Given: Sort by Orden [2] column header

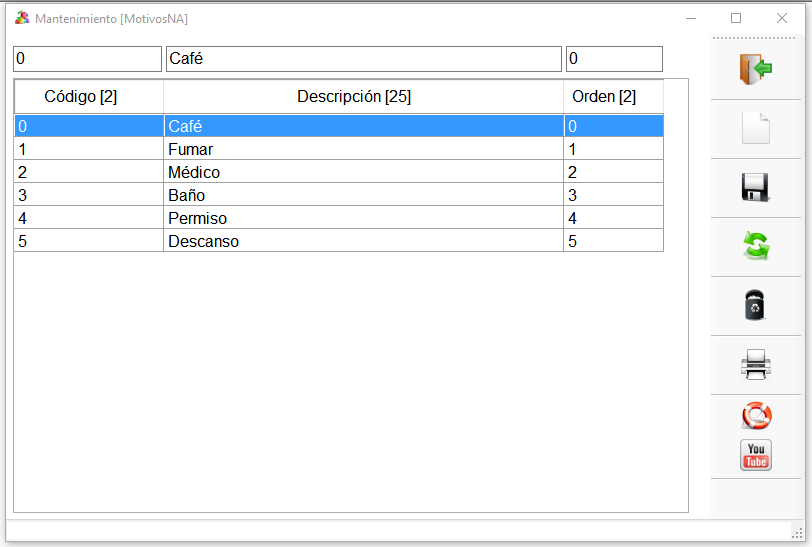Looking at the screenshot, I should point(614,96).
